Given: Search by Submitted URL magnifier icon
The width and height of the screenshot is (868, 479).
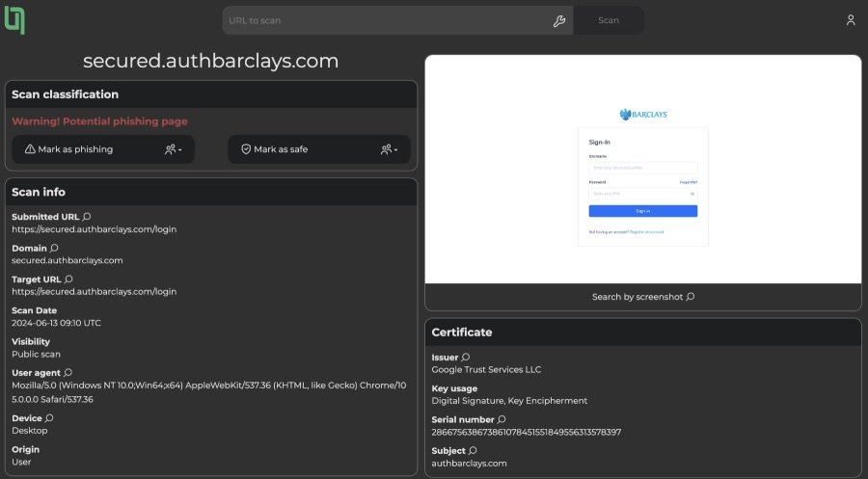Looking at the screenshot, I should click(x=87, y=217).
